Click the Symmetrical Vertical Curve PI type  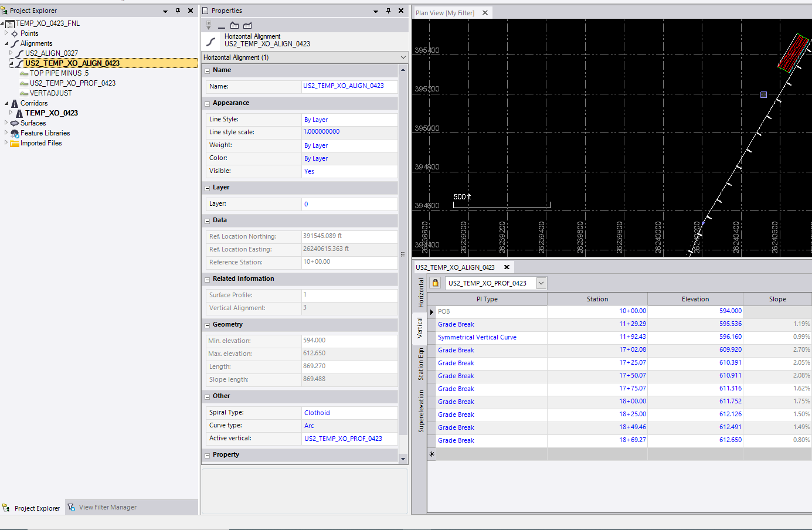477,337
